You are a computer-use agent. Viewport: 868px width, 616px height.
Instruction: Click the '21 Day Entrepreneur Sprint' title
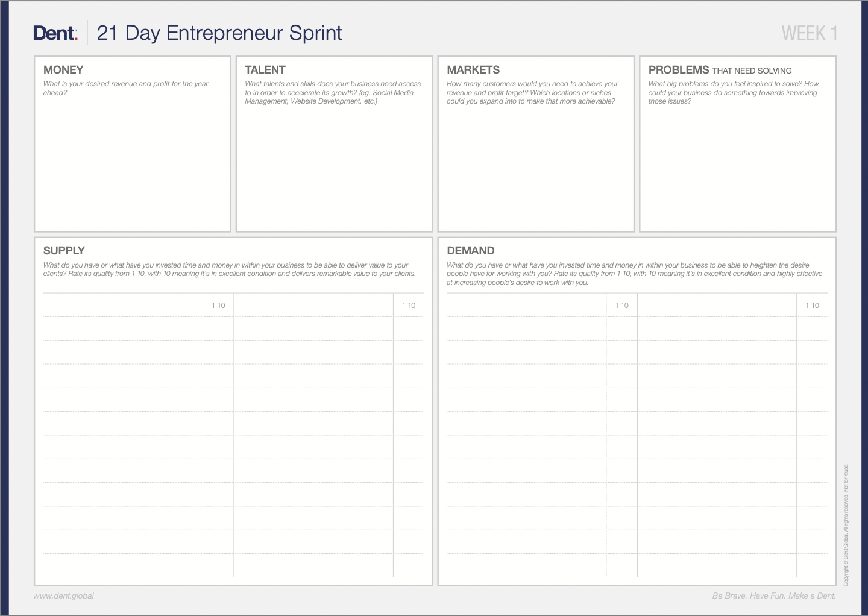[x=219, y=33]
